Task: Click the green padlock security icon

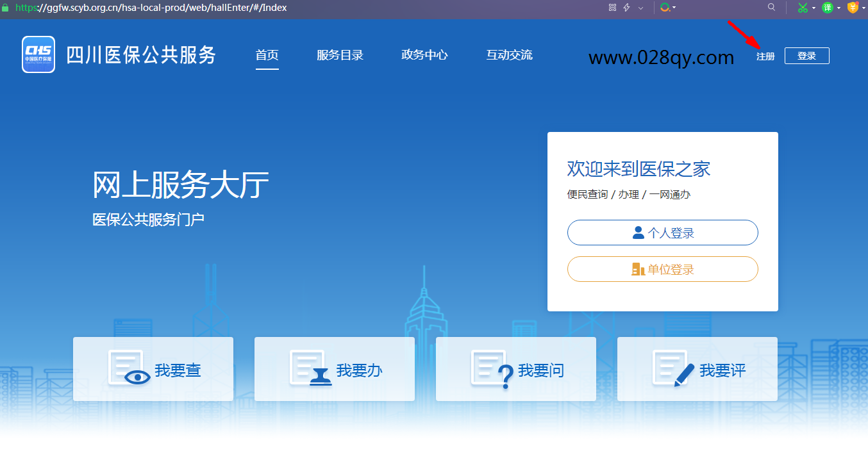Action: coord(6,8)
